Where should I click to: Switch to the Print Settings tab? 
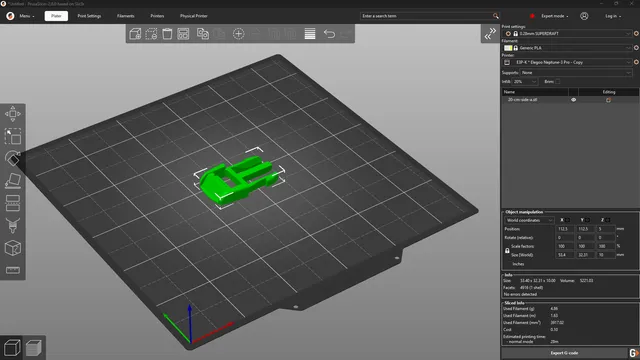[89, 16]
